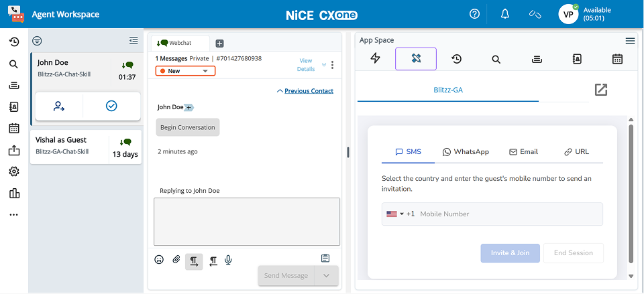Open search tab in App Space
This screenshot has height=294, width=644.
coord(496,60)
